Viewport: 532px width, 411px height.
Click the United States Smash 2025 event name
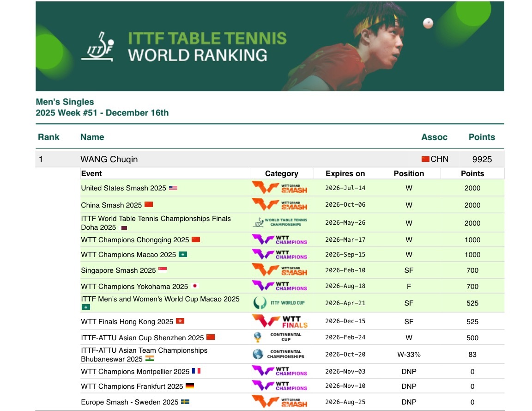[123, 188]
